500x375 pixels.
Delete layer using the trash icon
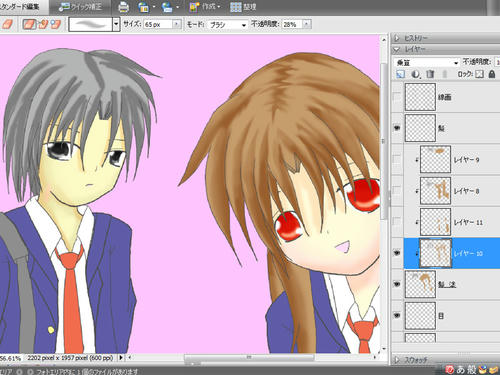click(x=430, y=74)
